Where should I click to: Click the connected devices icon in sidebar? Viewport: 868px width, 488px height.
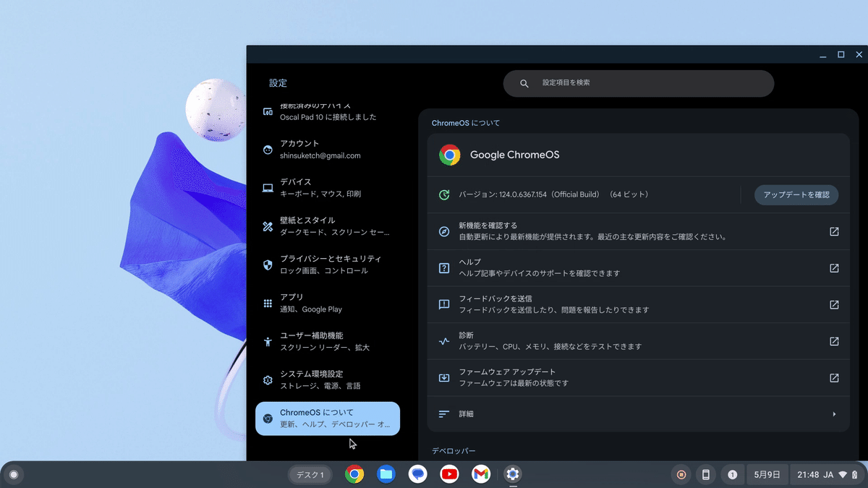[268, 112]
